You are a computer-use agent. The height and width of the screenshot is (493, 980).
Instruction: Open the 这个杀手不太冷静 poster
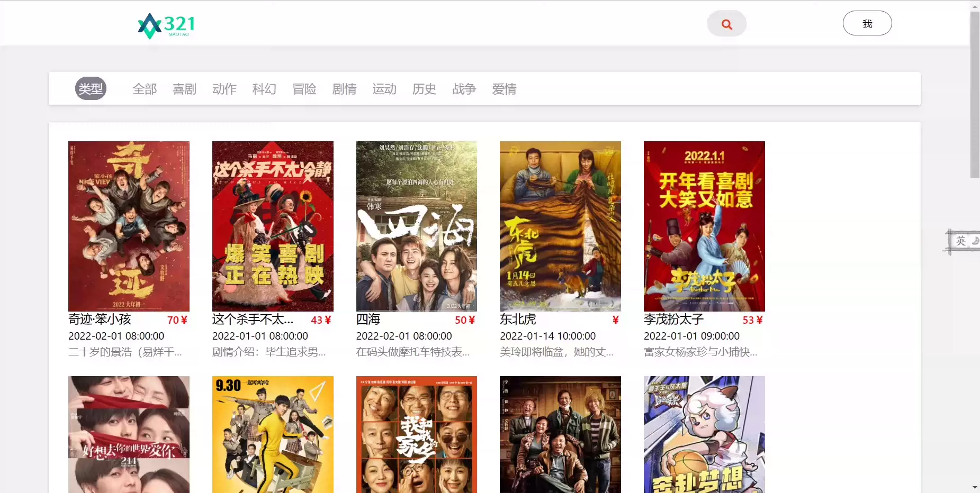tap(273, 226)
